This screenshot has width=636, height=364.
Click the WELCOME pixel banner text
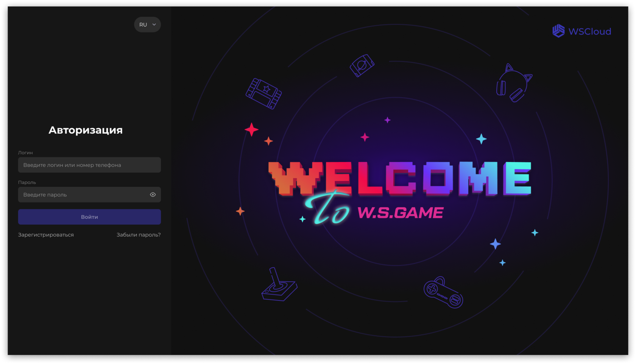click(x=400, y=179)
